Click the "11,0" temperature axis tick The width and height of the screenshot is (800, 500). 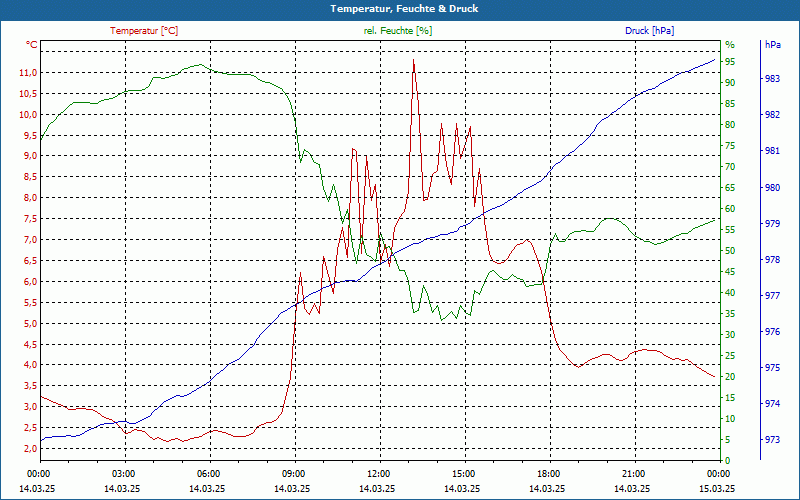pyautogui.click(x=28, y=73)
